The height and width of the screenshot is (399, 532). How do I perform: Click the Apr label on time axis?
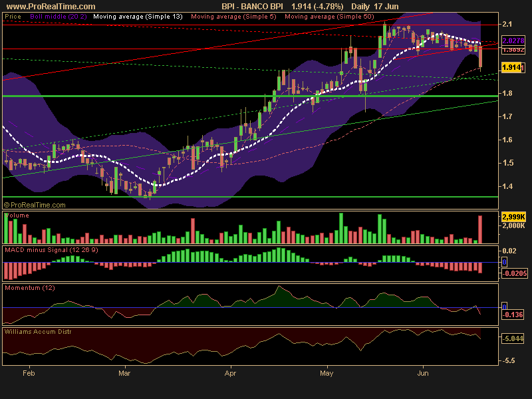click(x=230, y=373)
